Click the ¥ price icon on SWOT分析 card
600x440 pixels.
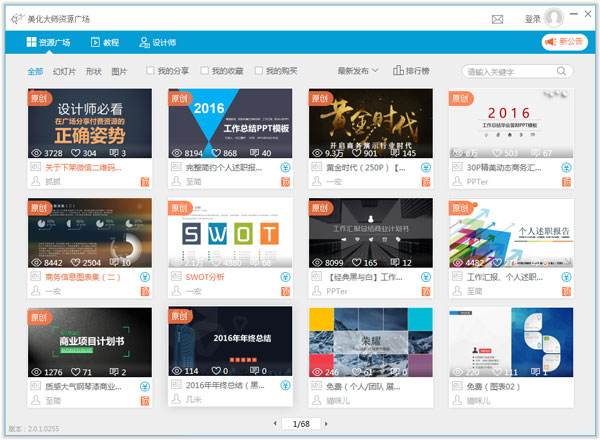pos(285,277)
